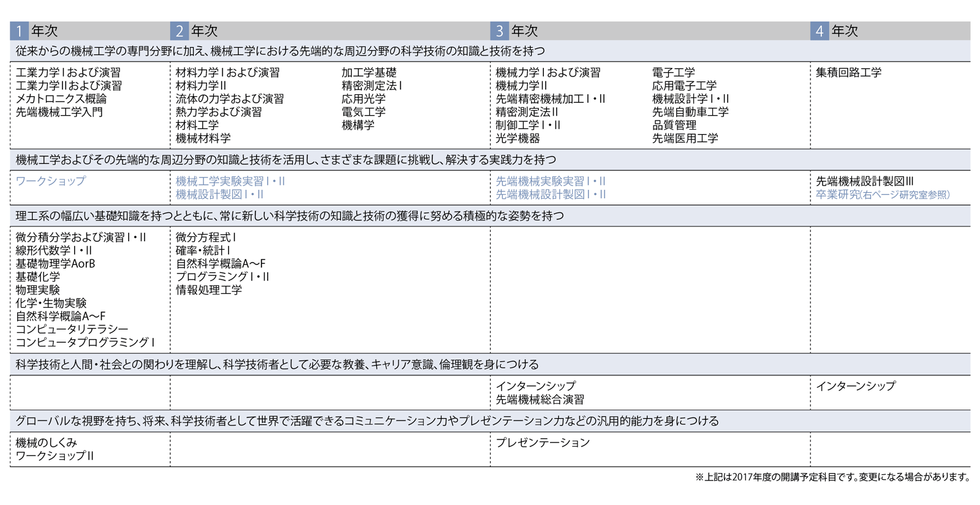Click the 2年次 column header
Screen dimensions: 980x505
pyautogui.click(x=330, y=31)
